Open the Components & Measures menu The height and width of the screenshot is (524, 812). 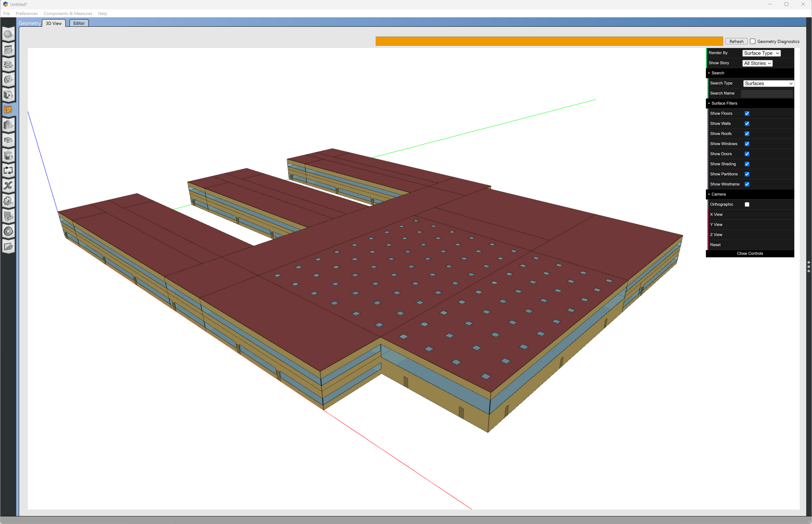click(x=68, y=14)
